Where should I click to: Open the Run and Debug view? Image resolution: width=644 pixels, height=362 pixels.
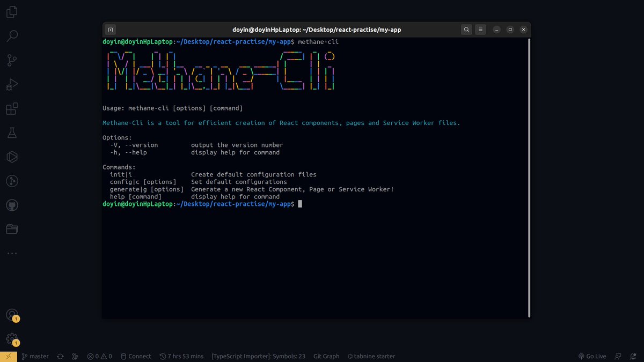tap(12, 85)
